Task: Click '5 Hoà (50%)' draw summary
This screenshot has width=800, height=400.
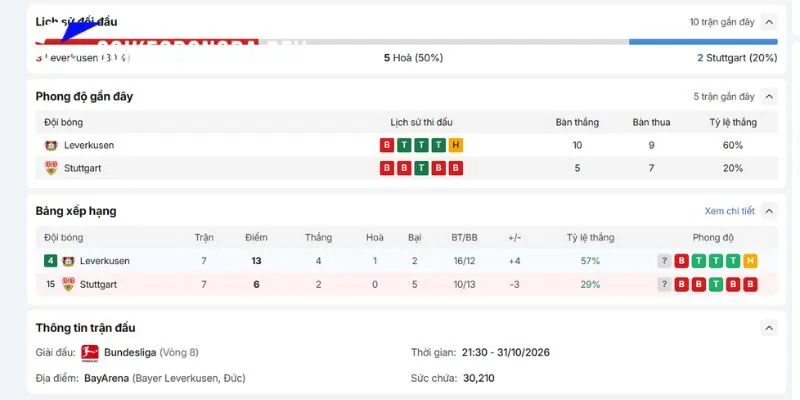Action: coord(413,58)
